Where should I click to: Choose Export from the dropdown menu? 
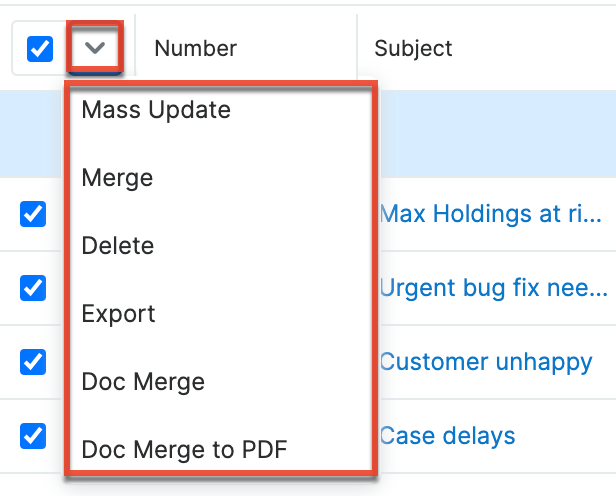(119, 314)
